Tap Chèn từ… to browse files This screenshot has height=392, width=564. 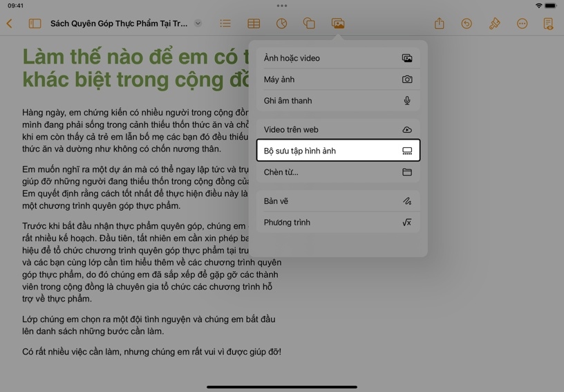point(338,172)
